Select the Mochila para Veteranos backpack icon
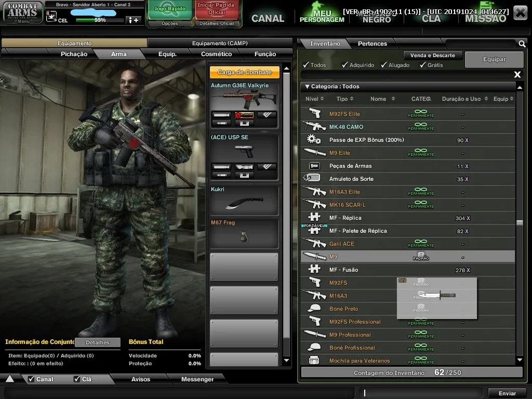The height and width of the screenshot is (399, 532). [314, 361]
